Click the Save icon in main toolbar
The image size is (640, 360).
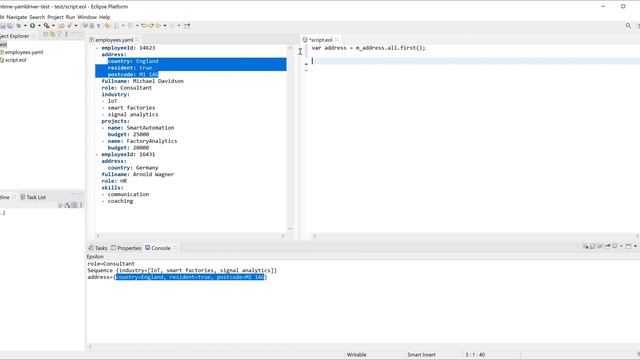2,26
